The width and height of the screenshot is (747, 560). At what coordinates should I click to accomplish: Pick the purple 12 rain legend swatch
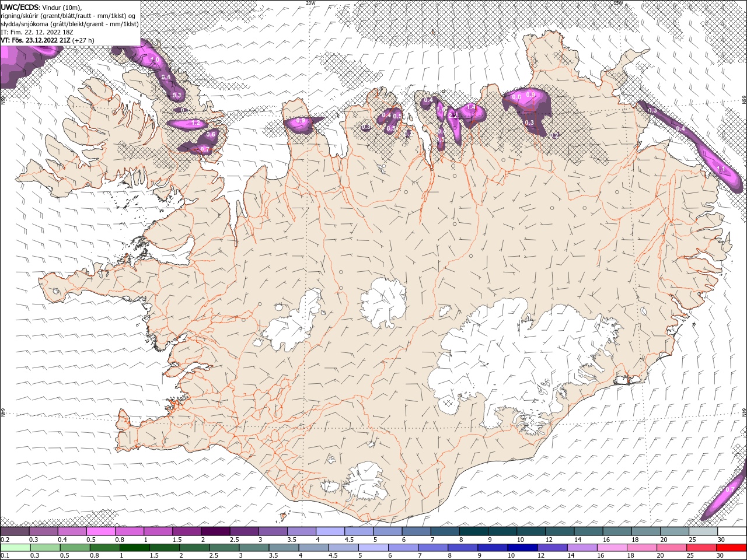551,548
